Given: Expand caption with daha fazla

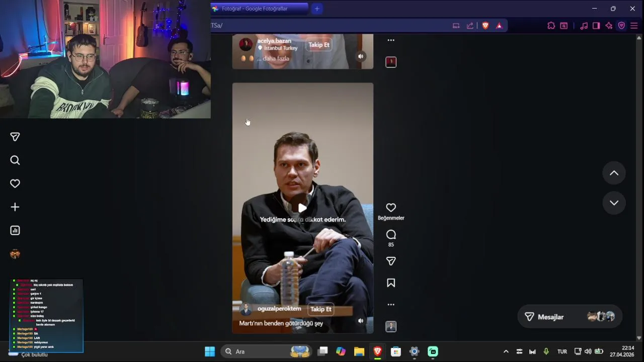Looking at the screenshot, I should click(x=276, y=58).
